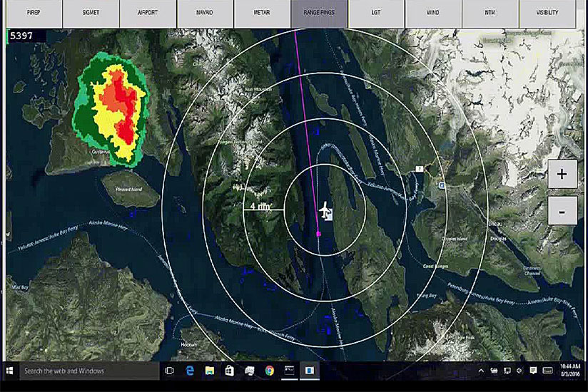The height and width of the screenshot is (392, 588).
Task: Toggle the LGT overlay button
Action: [x=376, y=13]
